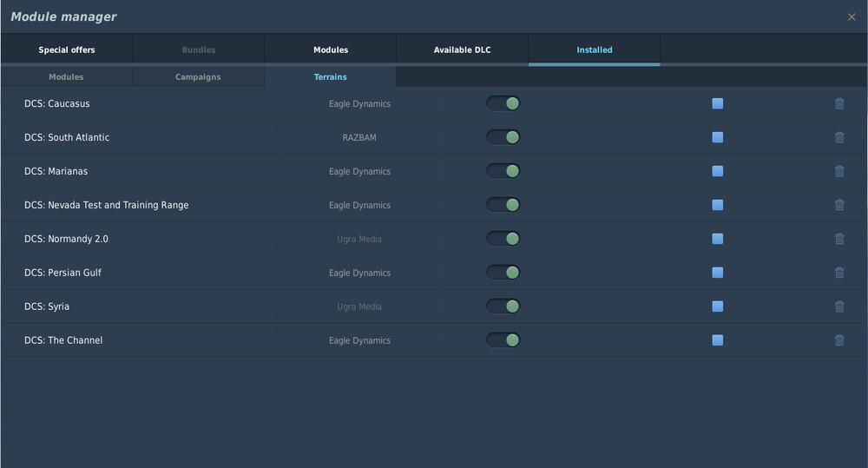Close the Module manager window

[x=852, y=17]
